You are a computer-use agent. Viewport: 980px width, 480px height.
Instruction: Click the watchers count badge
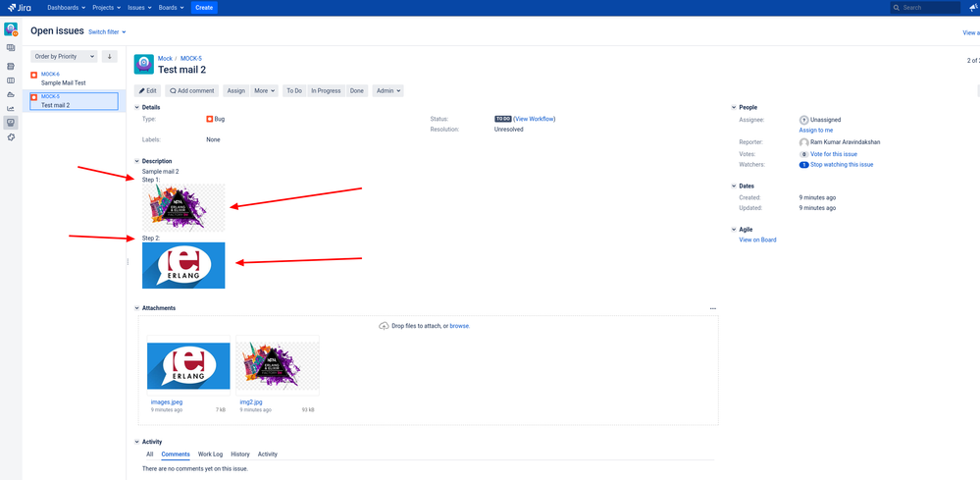(x=804, y=165)
